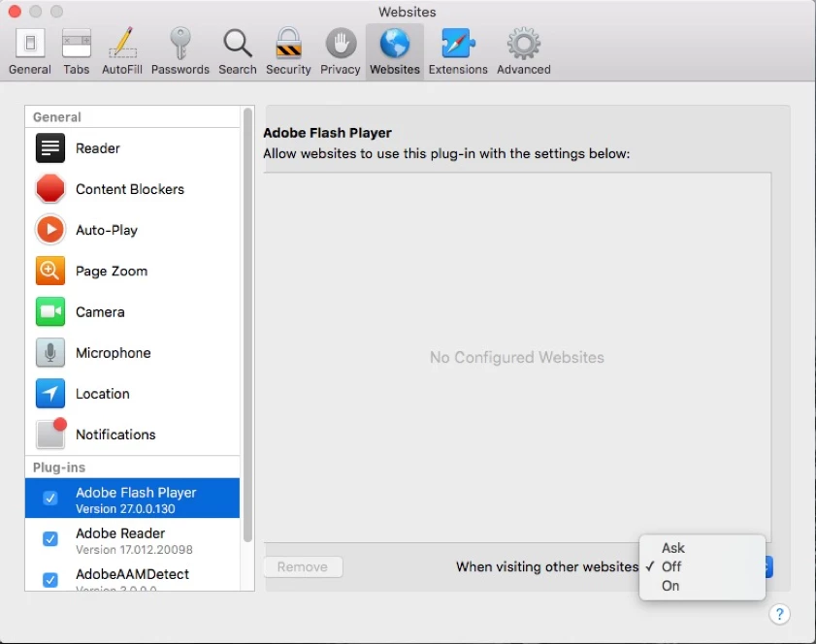Open the Security padlock icon
This screenshot has width=816, height=644.
coord(288,44)
